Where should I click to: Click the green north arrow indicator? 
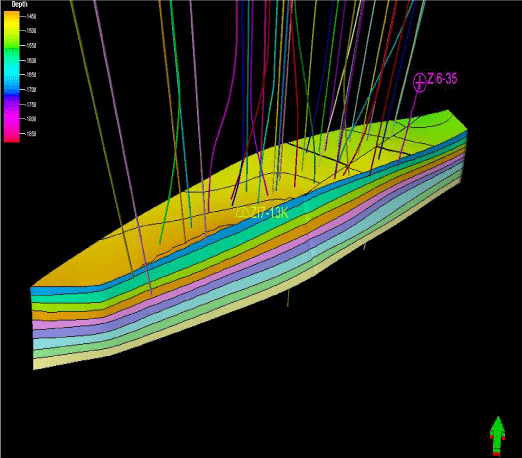pyautogui.click(x=497, y=436)
